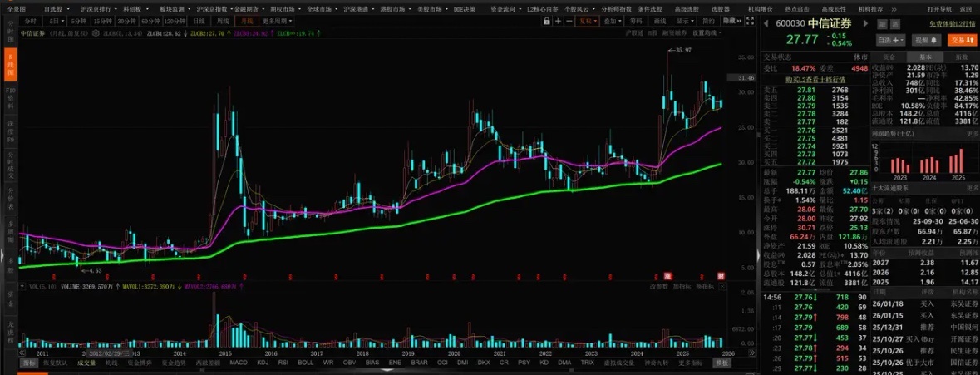Open 分时图 sidebar view
980x375 pixels.
(x=10, y=30)
